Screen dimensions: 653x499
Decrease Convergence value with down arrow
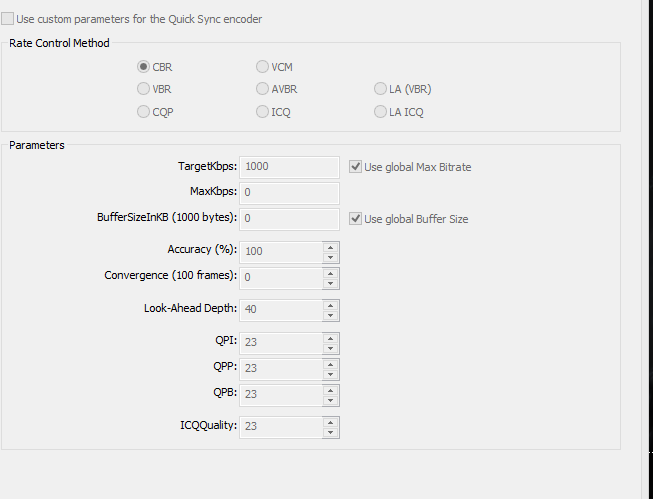coord(330,284)
